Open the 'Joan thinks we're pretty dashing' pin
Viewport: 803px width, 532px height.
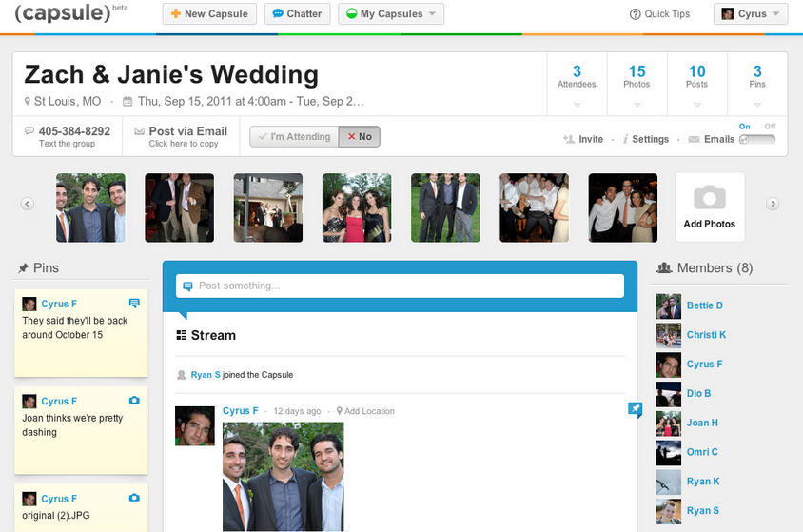(x=81, y=430)
